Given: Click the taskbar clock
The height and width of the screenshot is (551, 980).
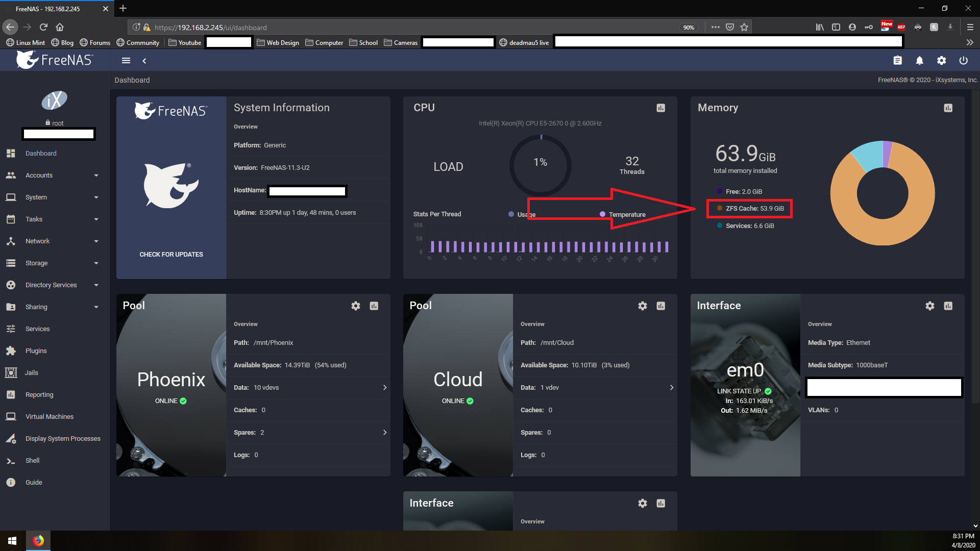Looking at the screenshot, I should 963,541.
